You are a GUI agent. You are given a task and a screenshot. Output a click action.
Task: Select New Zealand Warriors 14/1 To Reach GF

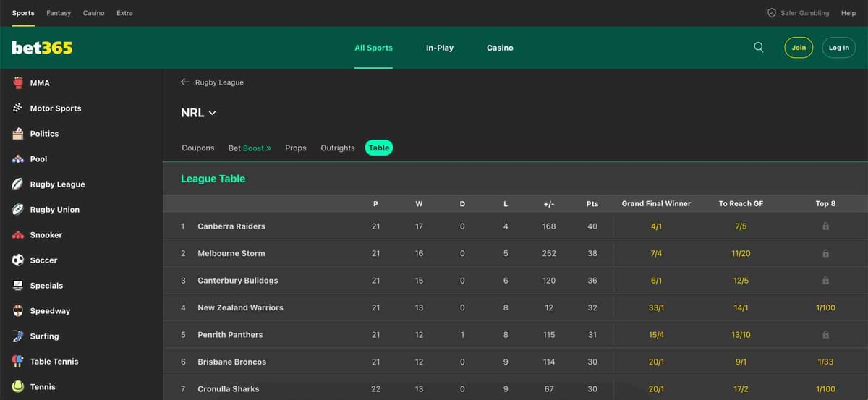click(741, 307)
